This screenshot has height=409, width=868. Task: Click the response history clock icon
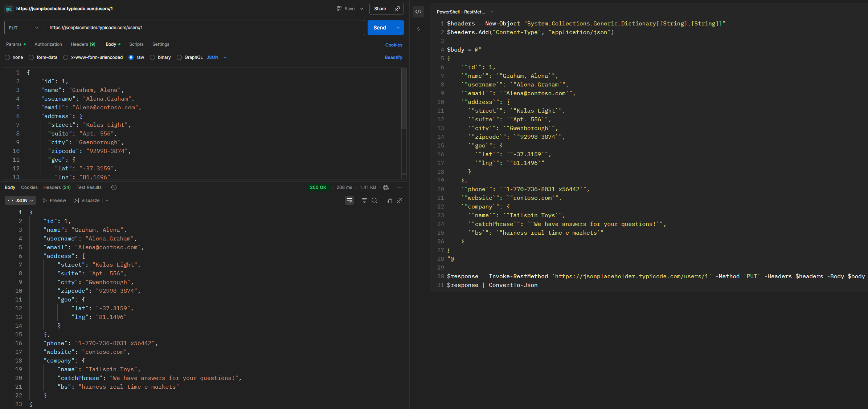click(x=114, y=187)
